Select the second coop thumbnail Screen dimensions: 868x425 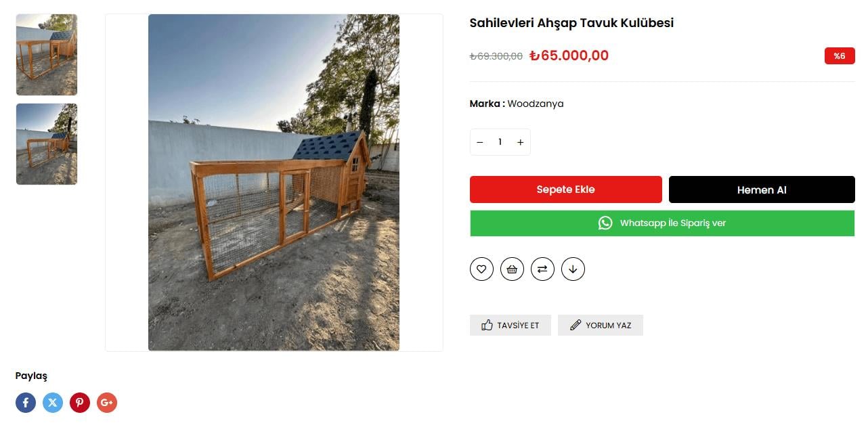point(47,144)
